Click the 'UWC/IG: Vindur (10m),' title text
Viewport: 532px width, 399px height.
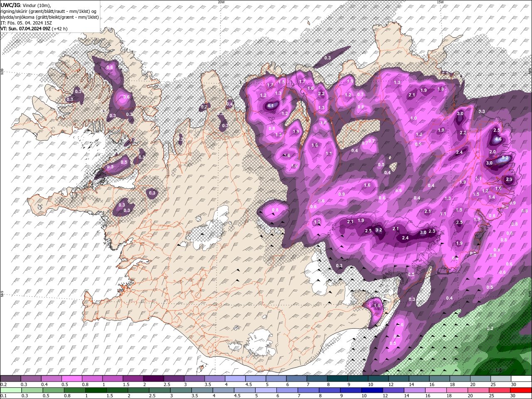pyautogui.click(x=26, y=5)
